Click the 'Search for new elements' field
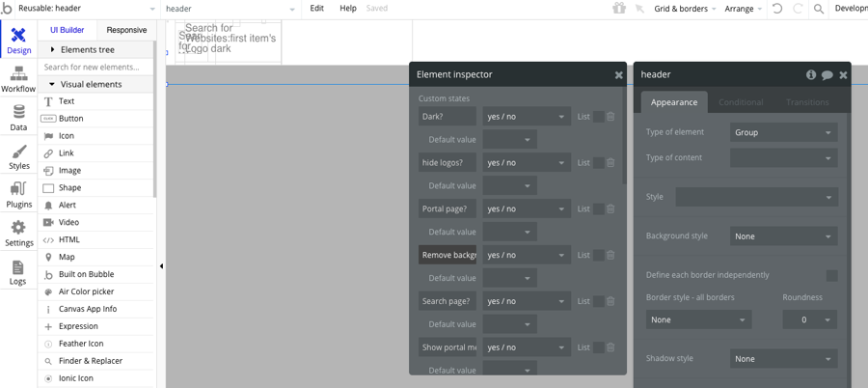The width and height of the screenshot is (868, 388). point(95,67)
